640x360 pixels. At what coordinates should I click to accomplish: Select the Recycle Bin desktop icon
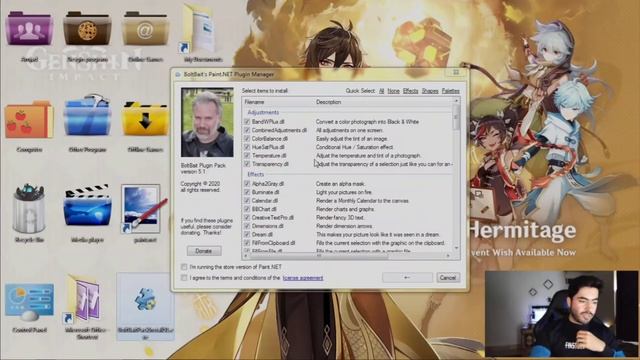tap(29, 209)
